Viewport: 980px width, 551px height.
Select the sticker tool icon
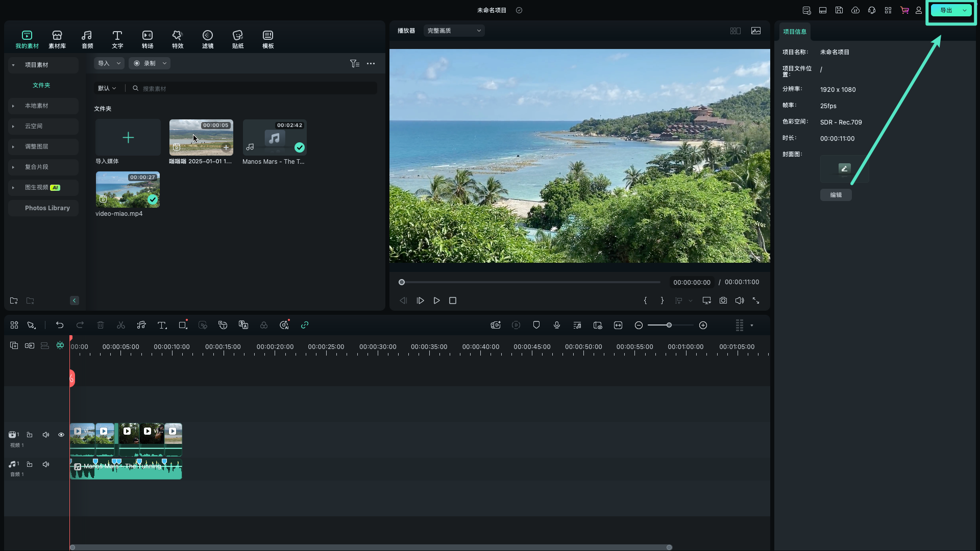pos(237,38)
